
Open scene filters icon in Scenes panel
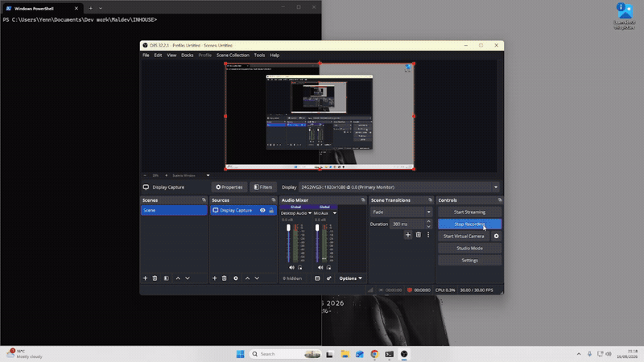(167, 278)
